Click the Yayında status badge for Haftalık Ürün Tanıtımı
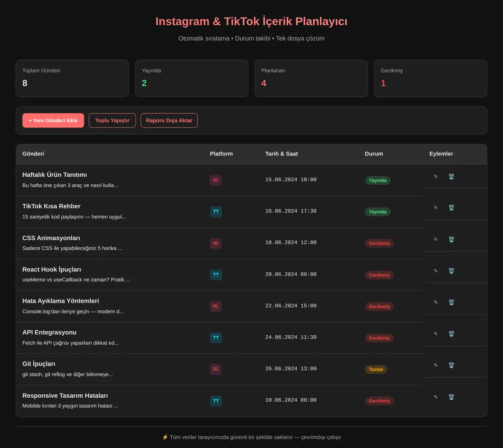 point(378,180)
